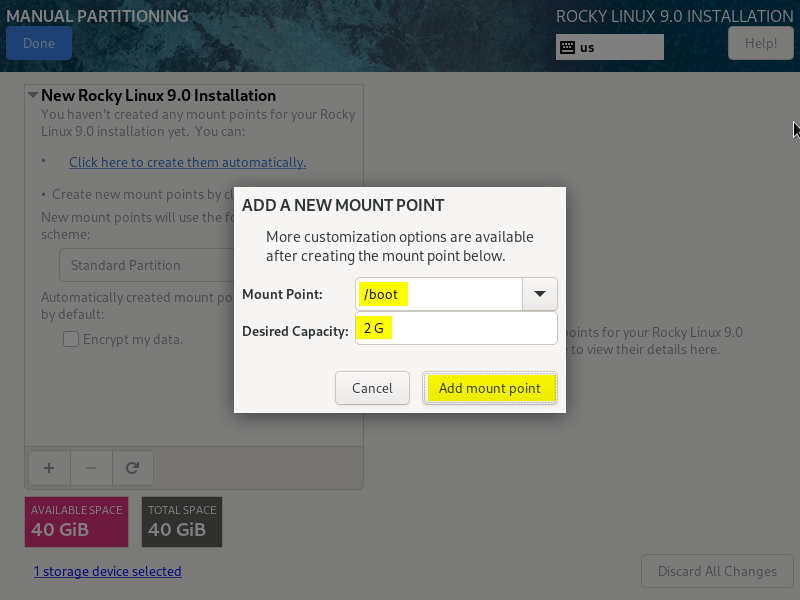Confirm with the Add mount point button
800x600 pixels.
[x=490, y=388]
